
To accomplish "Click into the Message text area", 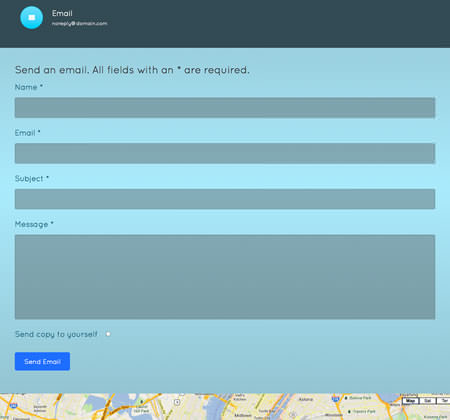I will pos(225,277).
